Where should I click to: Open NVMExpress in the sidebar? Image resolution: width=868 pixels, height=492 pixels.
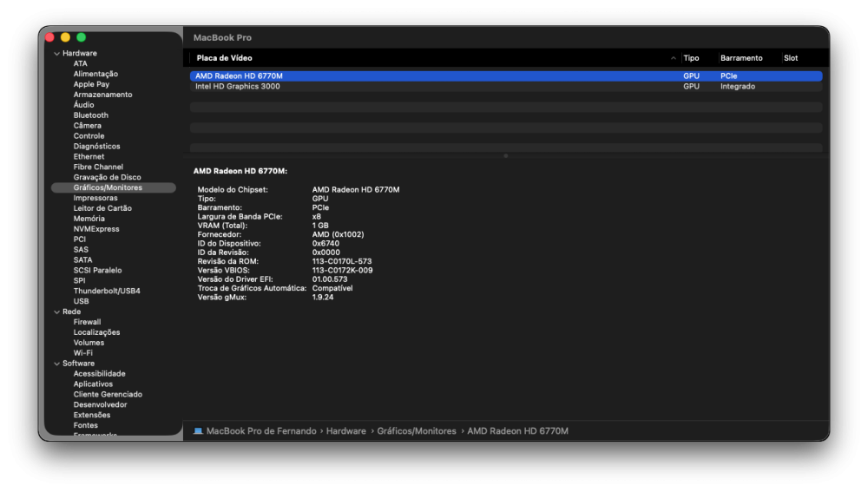[96, 229]
